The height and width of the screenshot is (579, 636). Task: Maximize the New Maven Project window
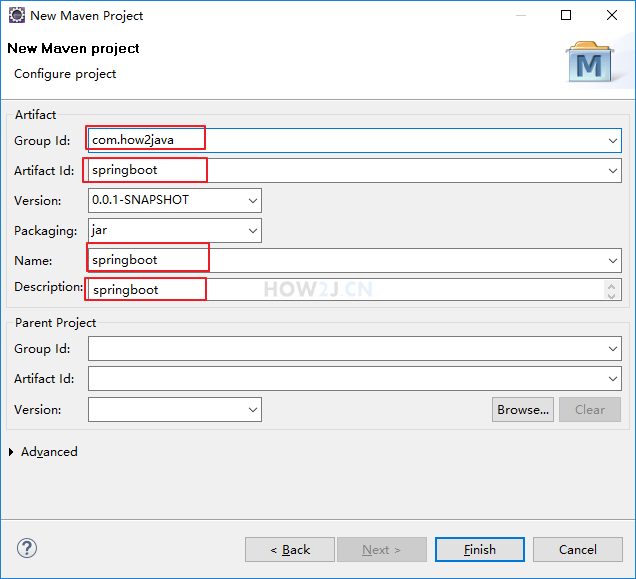click(x=566, y=15)
